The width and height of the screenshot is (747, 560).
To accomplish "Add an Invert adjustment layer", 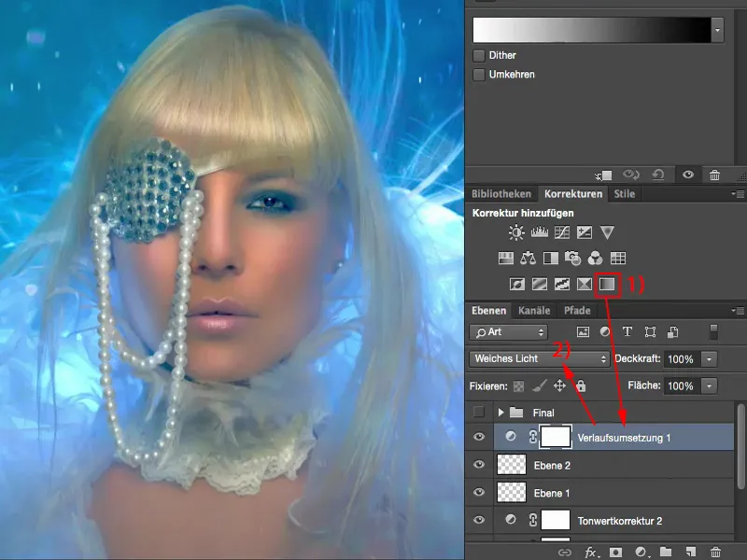I will (517, 285).
